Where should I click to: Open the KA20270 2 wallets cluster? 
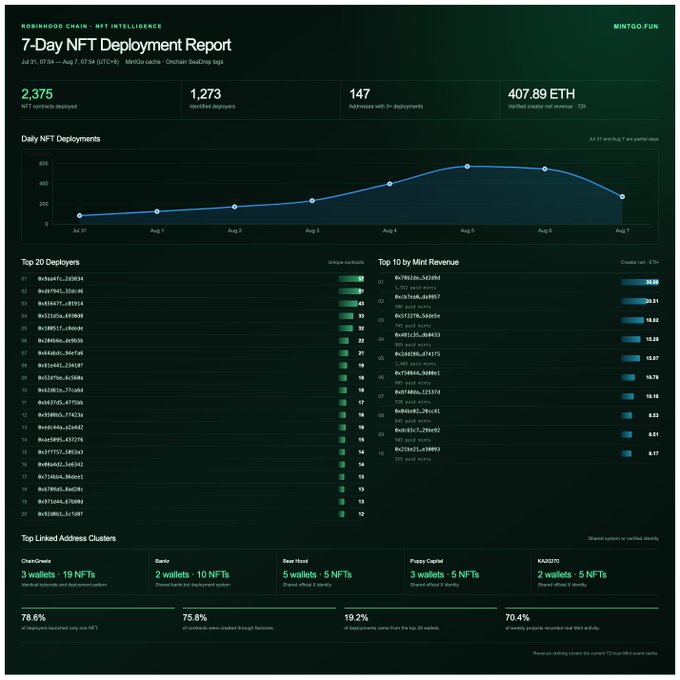click(x=572, y=575)
